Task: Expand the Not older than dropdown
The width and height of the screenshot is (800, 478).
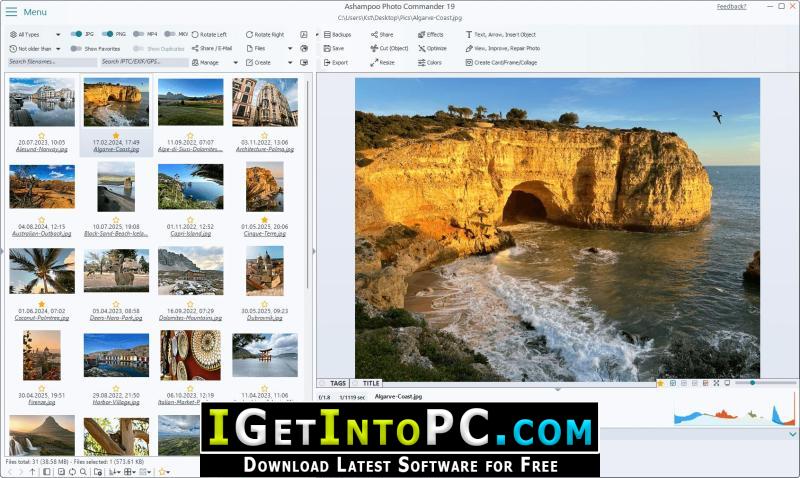Action: coord(58,48)
